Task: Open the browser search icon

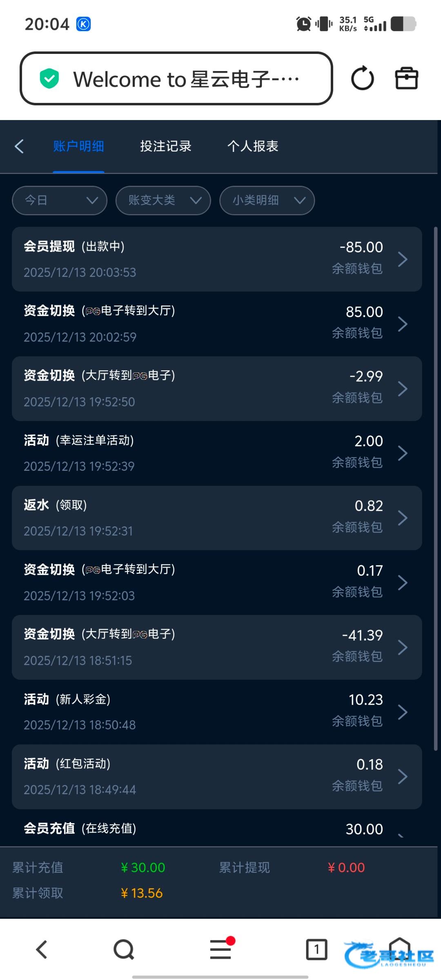Action: tap(124, 949)
